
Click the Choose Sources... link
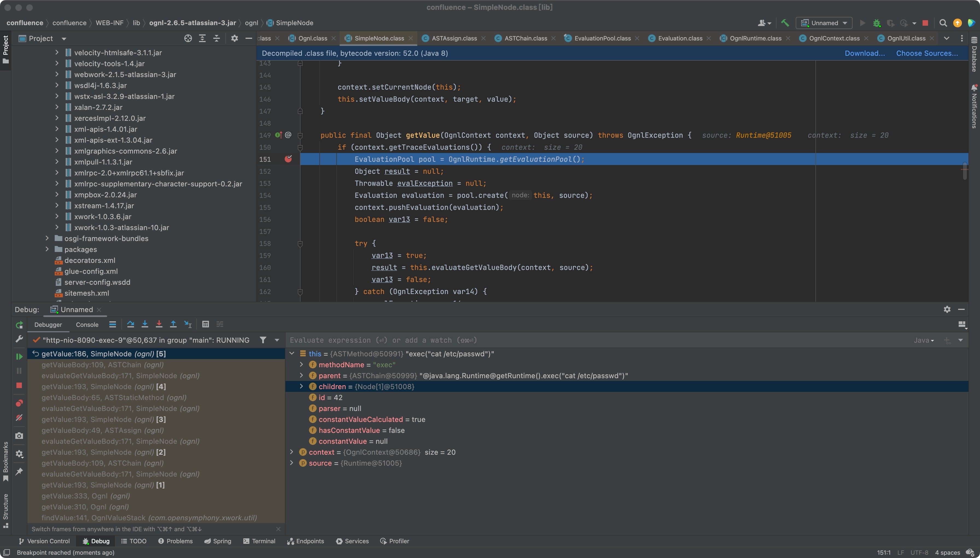927,53
